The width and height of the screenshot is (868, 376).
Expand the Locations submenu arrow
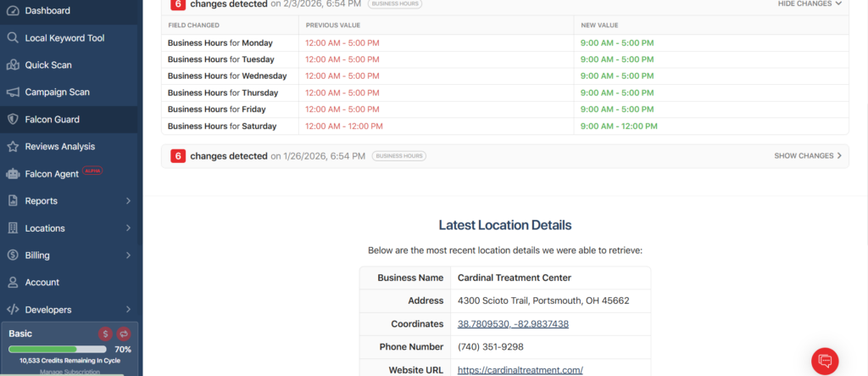pyautogui.click(x=128, y=228)
